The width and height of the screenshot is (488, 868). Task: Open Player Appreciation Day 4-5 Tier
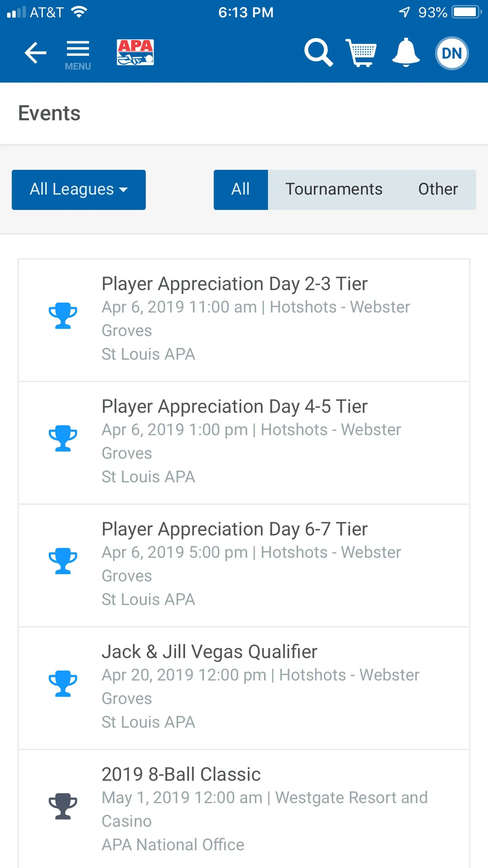click(x=235, y=406)
